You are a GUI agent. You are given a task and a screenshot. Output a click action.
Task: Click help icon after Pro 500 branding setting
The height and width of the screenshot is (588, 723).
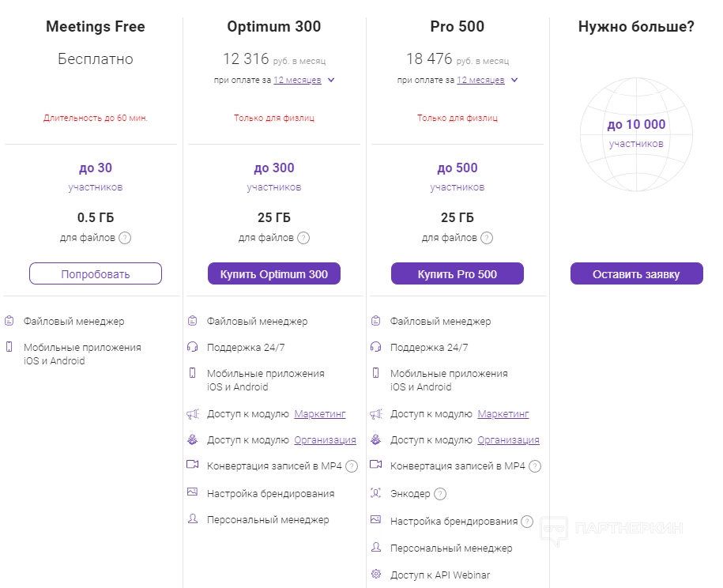click(x=527, y=522)
